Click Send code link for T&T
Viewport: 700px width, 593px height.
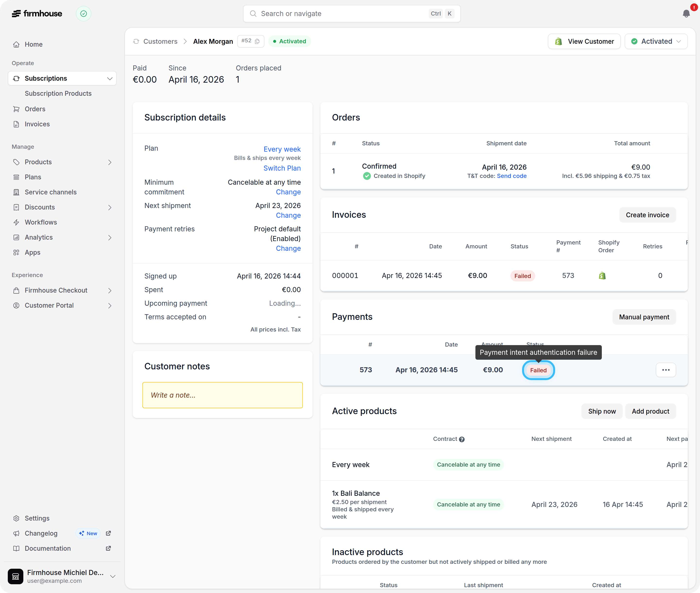[x=512, y=176]
